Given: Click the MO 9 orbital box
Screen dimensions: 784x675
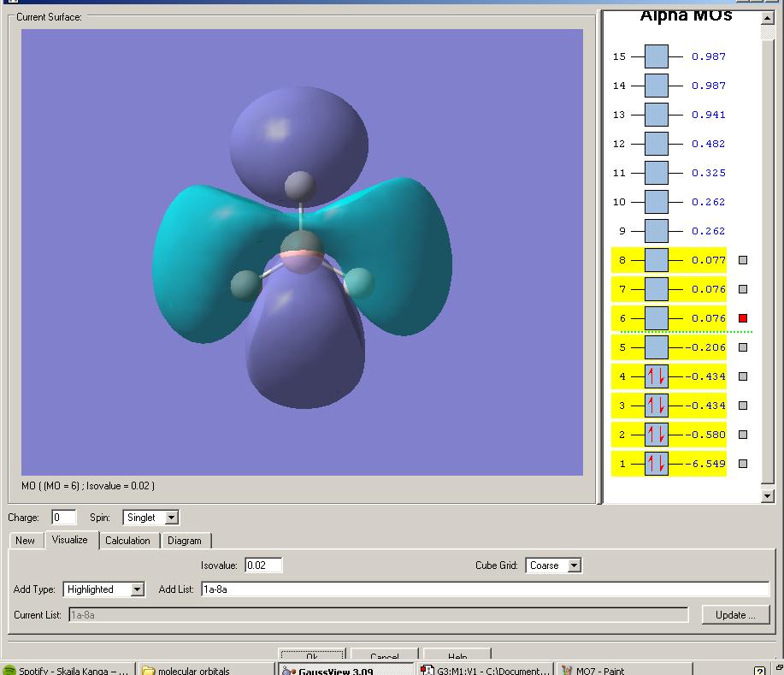Looking at the screenshot, I should 656,231.
